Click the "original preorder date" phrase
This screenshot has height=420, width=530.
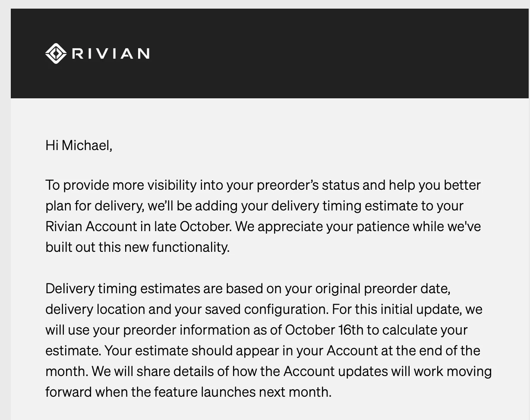tap(383, 289)
